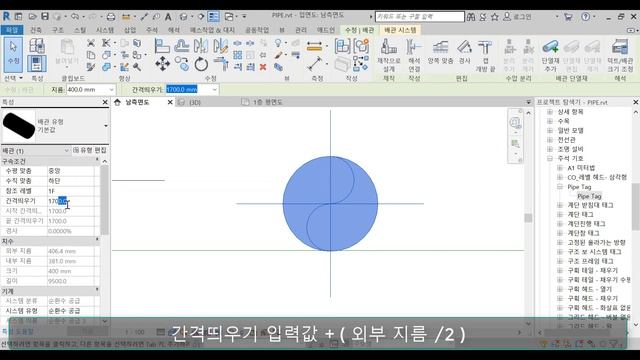Click the 양쪽 맞춤 (Justify) icon
Viewport: 640px width, 360px height.
click(x=440, y=51)
